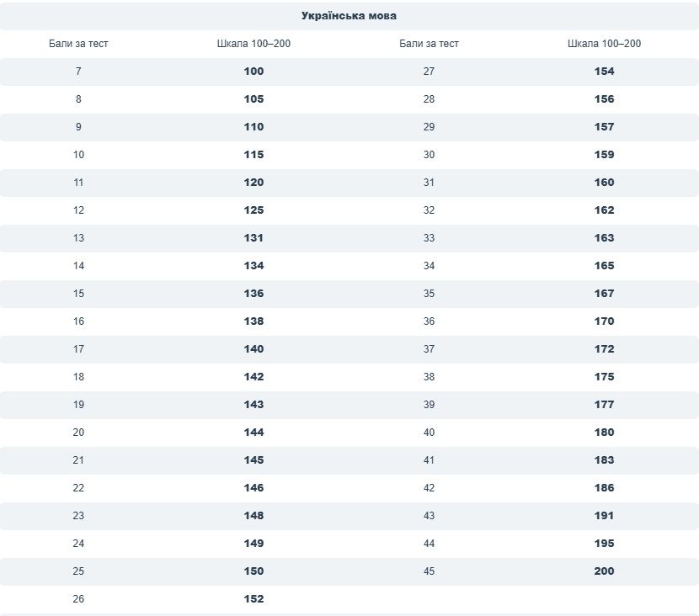Click scale value 180

click(x=604, y=433)
